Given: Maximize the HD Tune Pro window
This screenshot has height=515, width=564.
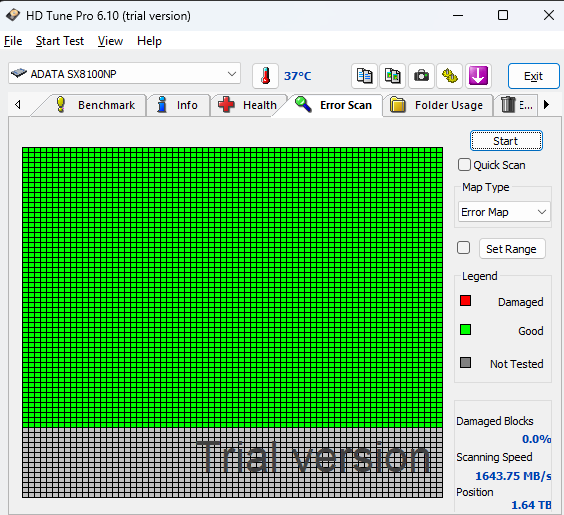Looking at the screenshot, I should [503, 15].
